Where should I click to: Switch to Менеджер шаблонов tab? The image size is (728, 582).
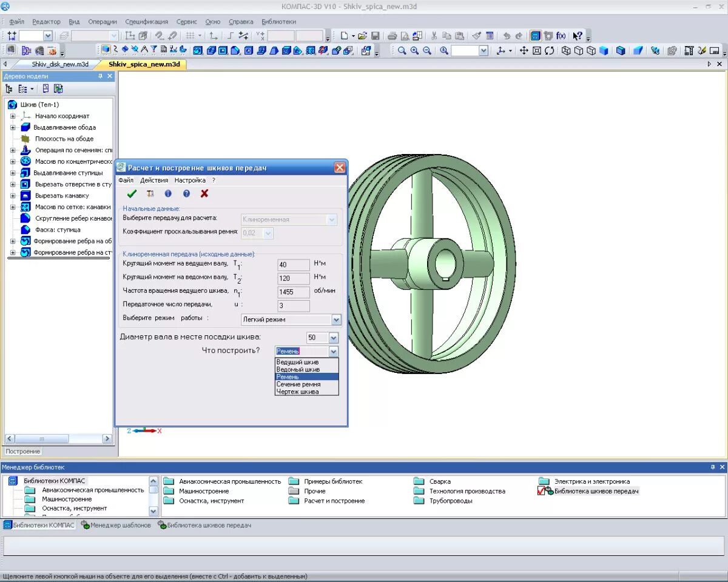click(x=116, y=525)
